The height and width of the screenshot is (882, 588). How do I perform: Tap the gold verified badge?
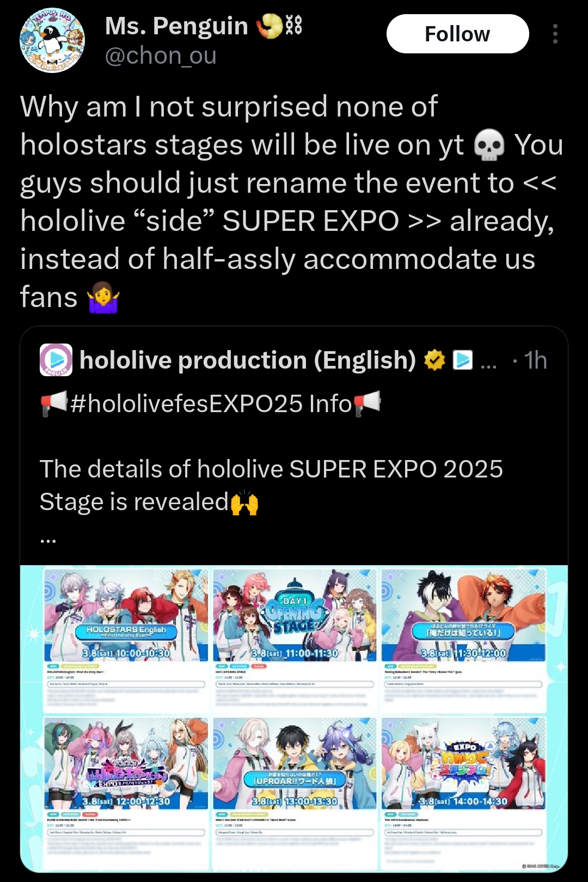[x=434, y=360]
